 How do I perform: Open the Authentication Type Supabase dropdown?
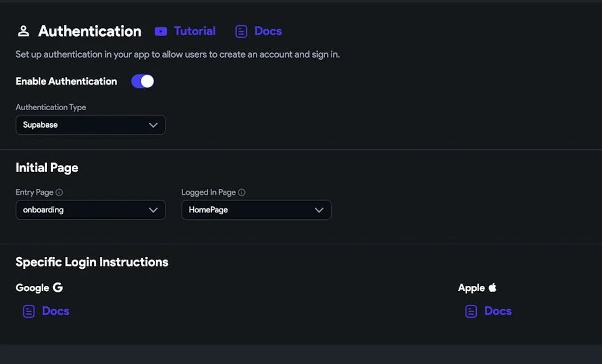[x=91, y=125]
